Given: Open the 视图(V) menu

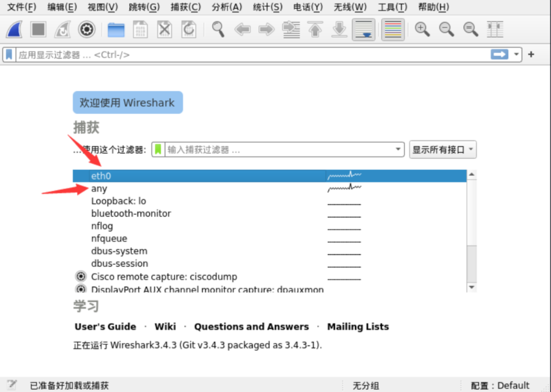Looking at the screenshot, I should click(103, 7).
